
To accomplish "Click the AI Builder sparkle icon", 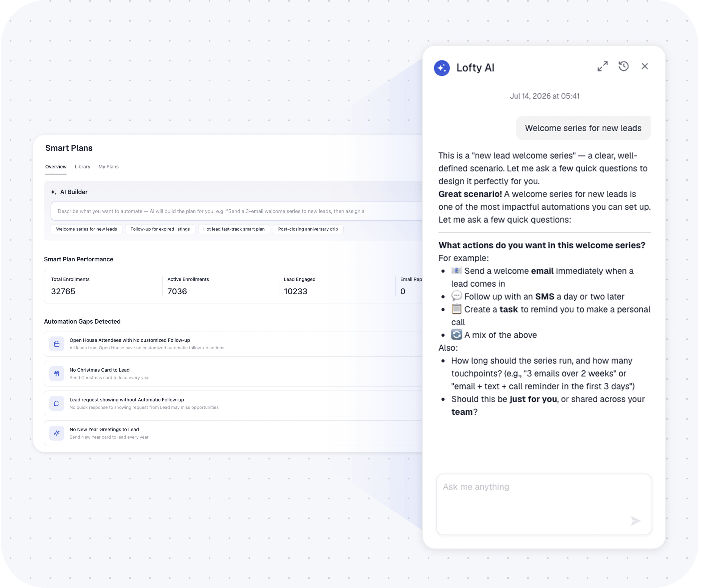I will tap(53, 192).
